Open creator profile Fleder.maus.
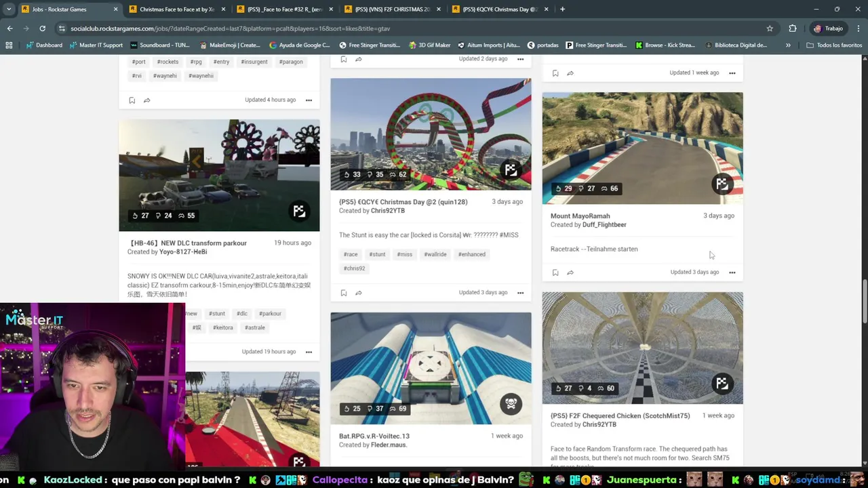The height and width of the screenshot is (488, 868). click(x=389, y=445)
